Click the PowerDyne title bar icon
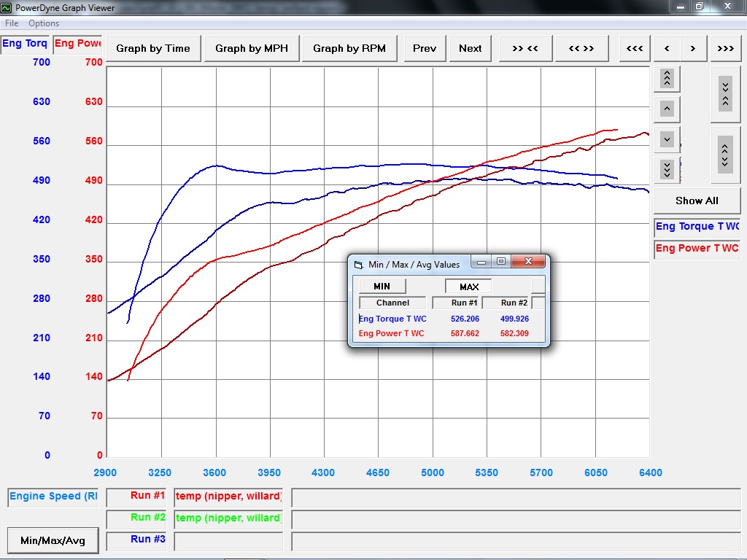The image size is (747, 560). (7, 7)
